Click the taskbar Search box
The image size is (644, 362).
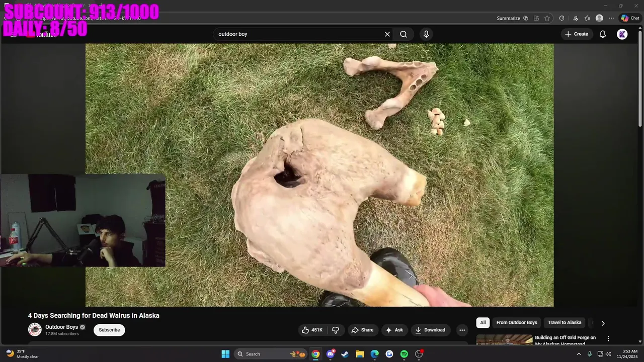(271, 354)
